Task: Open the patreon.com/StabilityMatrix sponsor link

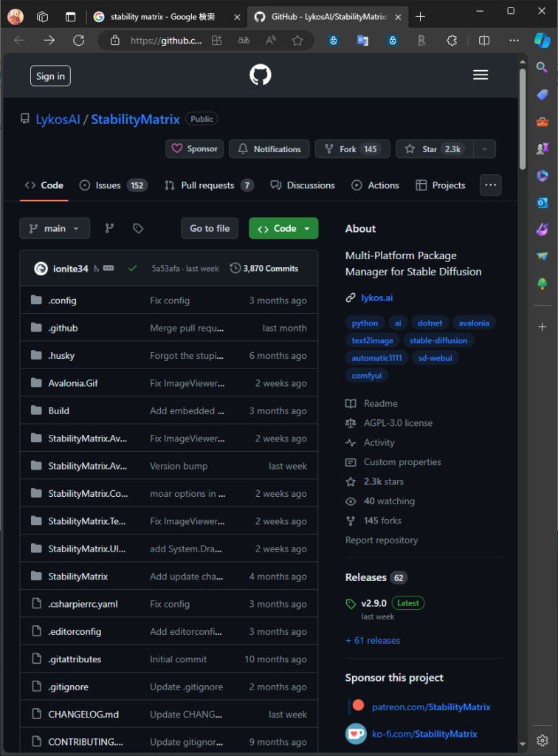Action: (431, 707)
